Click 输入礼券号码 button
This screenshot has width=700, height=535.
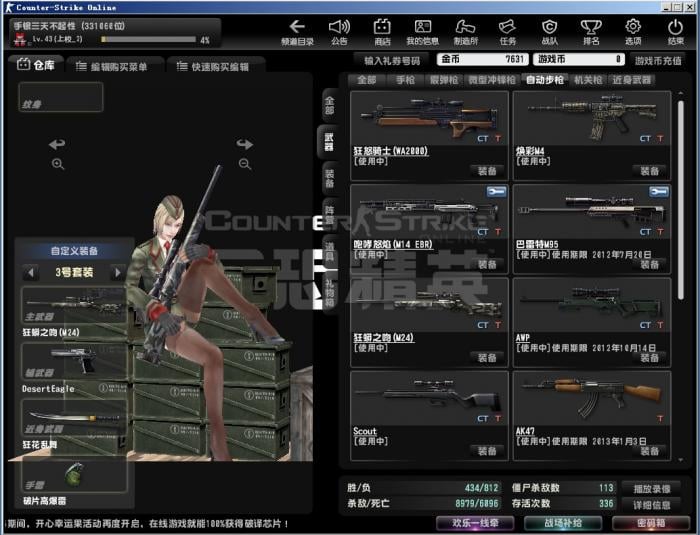point(392,60)
